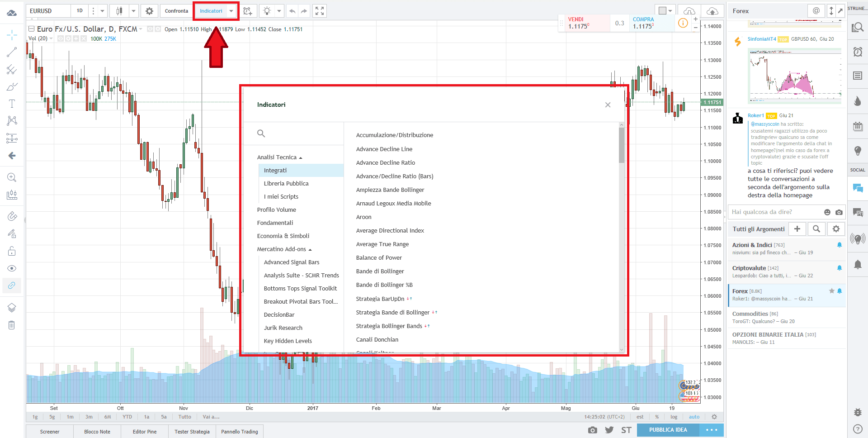
Task: Select the trend line drawing tool
Action: point(12,52)
